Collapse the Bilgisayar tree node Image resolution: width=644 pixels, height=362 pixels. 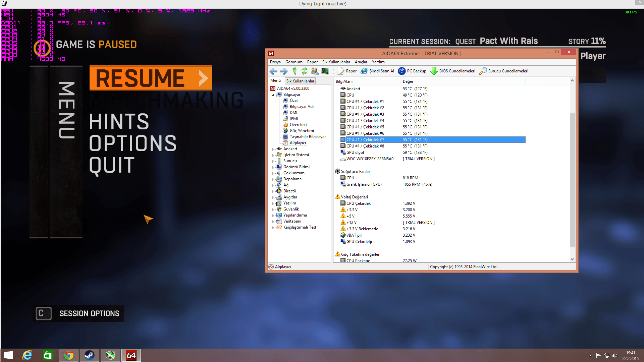273,95
